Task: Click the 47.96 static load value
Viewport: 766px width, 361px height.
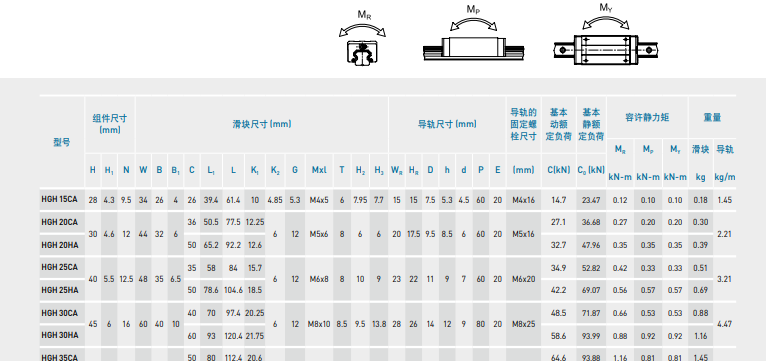Action: click(x=591, y=245)
